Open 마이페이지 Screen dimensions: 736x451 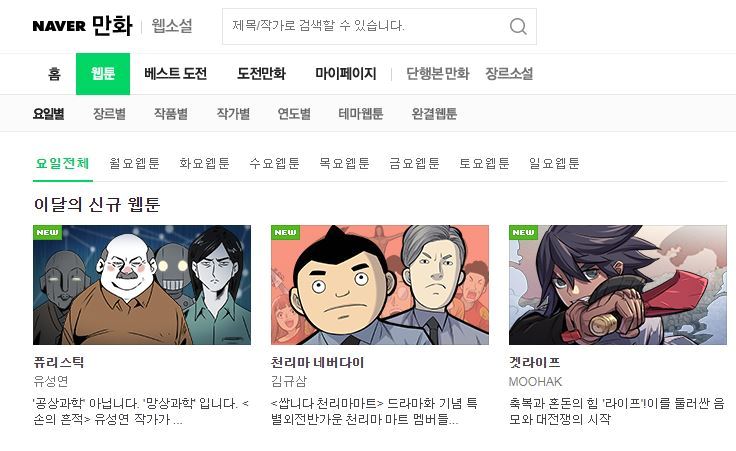(345, 74)
